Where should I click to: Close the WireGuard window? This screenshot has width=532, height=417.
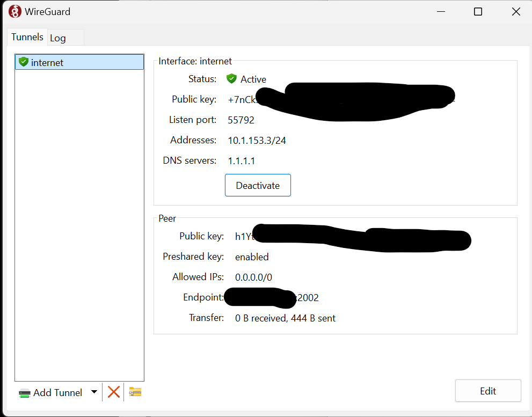coord(516,11)
